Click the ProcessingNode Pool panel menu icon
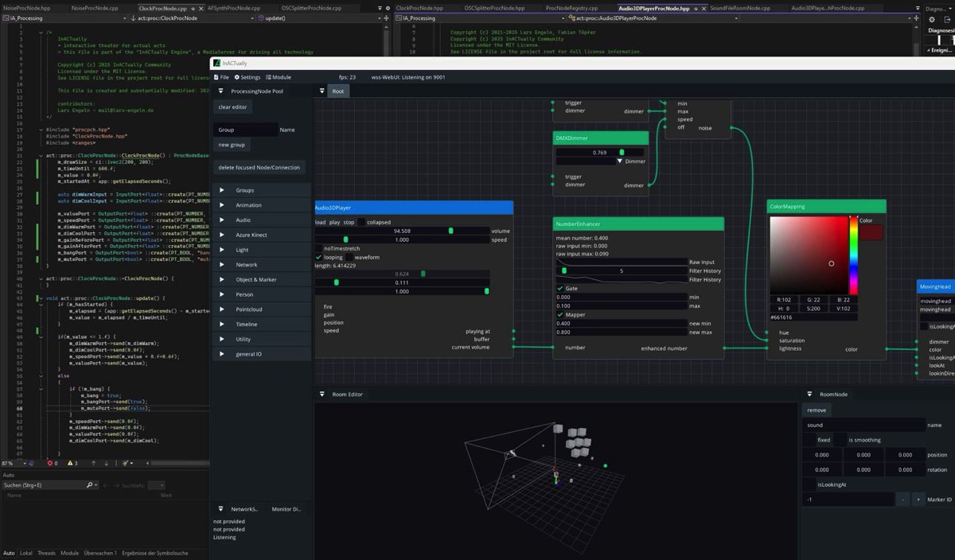The width and height of the screenshot is (955, 560). [x=221, y=91]
